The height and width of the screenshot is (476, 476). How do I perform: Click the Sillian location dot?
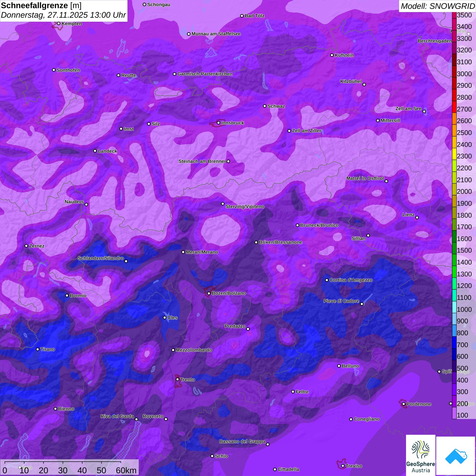pyautogui.click(x=368, y=235)
